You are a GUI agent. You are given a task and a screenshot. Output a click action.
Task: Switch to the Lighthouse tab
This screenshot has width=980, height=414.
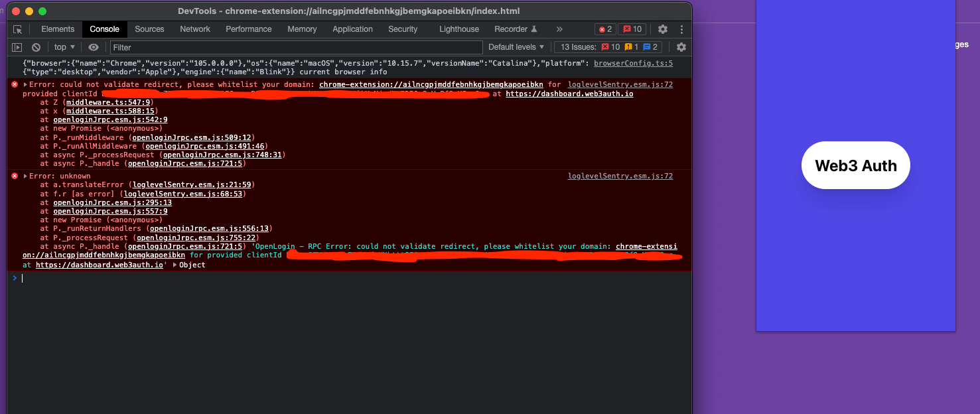click(x=459, y=29)
